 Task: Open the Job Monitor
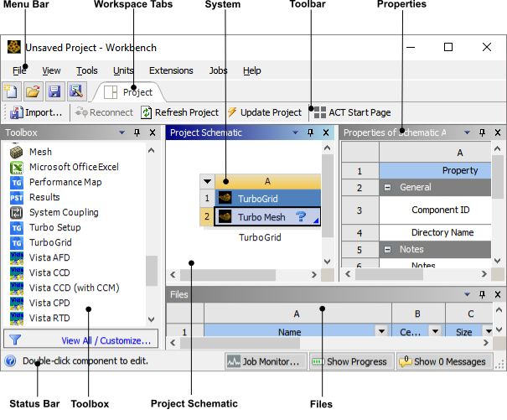[x=266, y=361]
